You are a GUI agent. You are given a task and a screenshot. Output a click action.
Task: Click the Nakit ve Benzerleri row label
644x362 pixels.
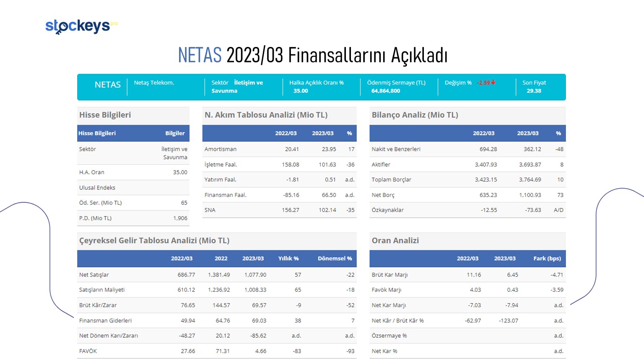(396, 149)
